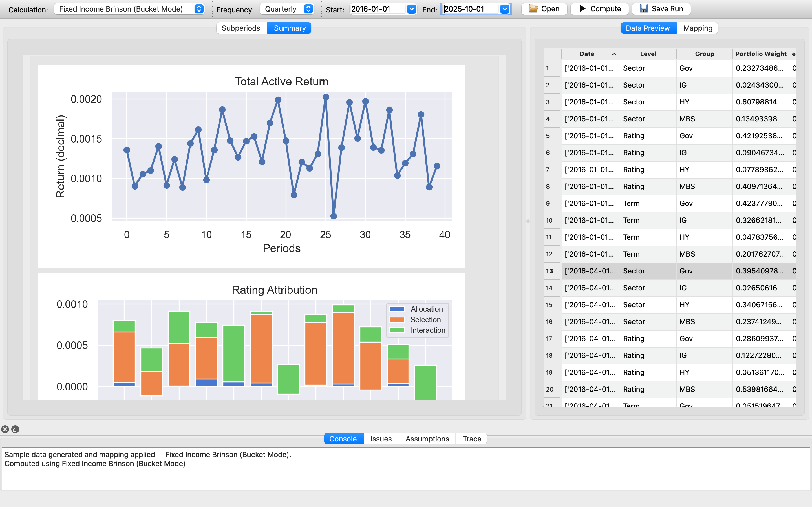Open the Issues tab
The height and width of the screenshot is (507, 812).
381,439
